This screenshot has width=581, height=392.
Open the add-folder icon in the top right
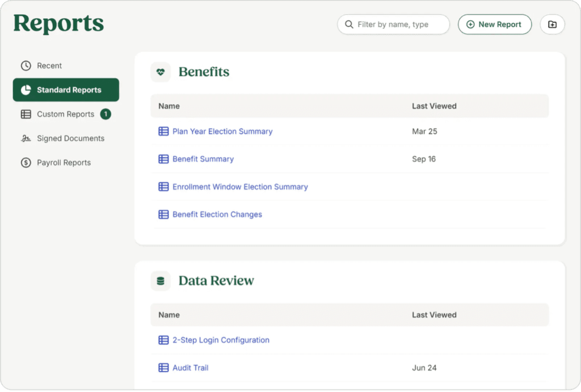[x=552, y=24]
